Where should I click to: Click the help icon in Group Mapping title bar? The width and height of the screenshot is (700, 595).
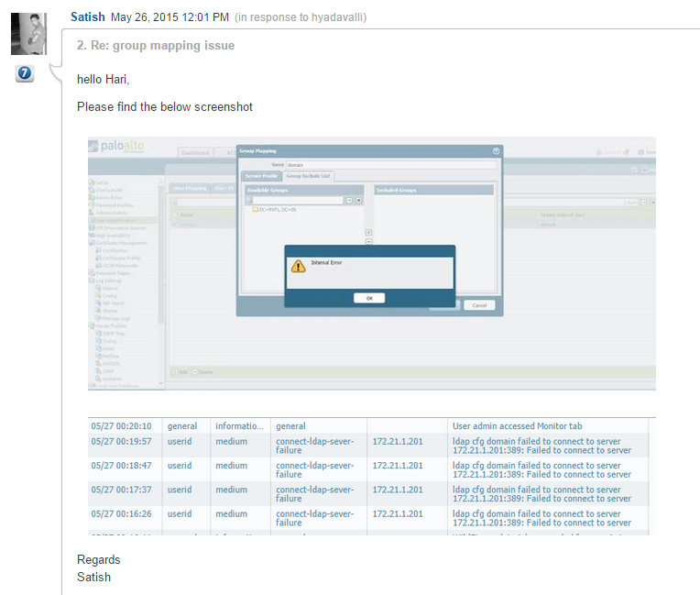[x=496, y=151]
